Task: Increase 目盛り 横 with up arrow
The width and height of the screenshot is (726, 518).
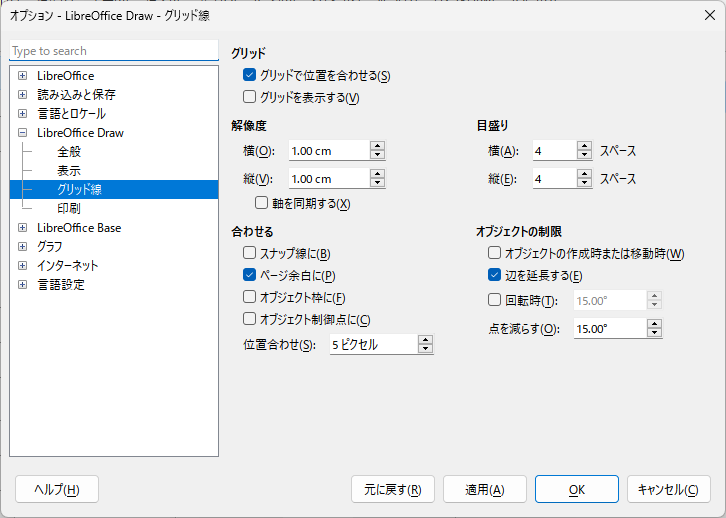Action: pos(585,146)
